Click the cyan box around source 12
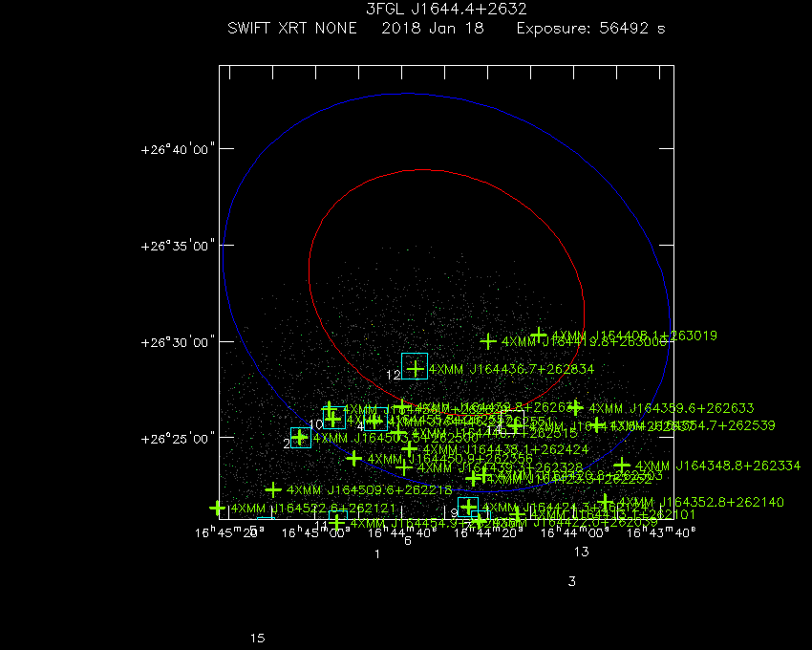Screen dimensions: 812x650 click(x=415, y=366)
